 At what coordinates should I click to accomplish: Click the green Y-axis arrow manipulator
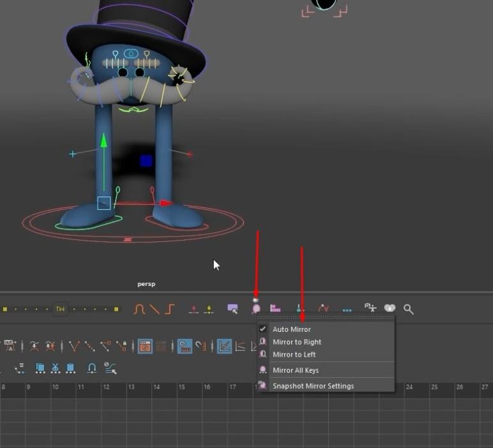(103, 141)
